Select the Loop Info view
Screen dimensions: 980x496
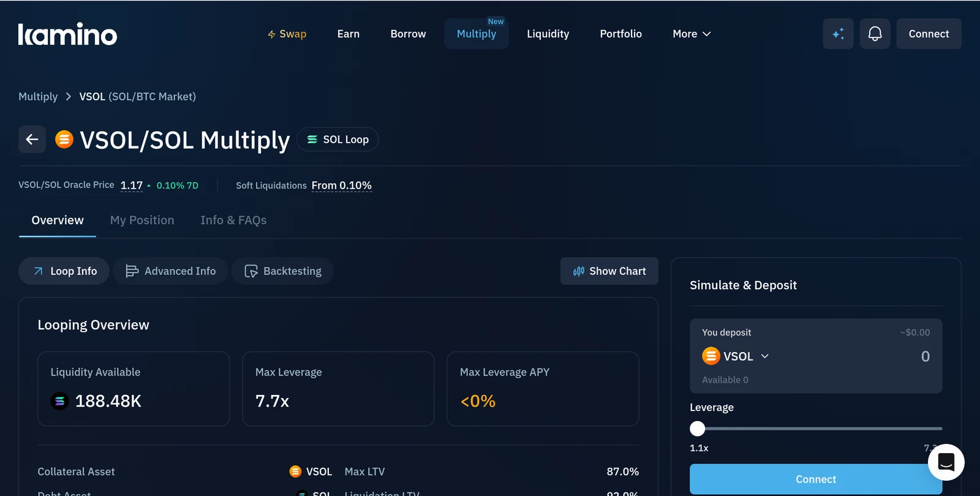tap(64, 271)
